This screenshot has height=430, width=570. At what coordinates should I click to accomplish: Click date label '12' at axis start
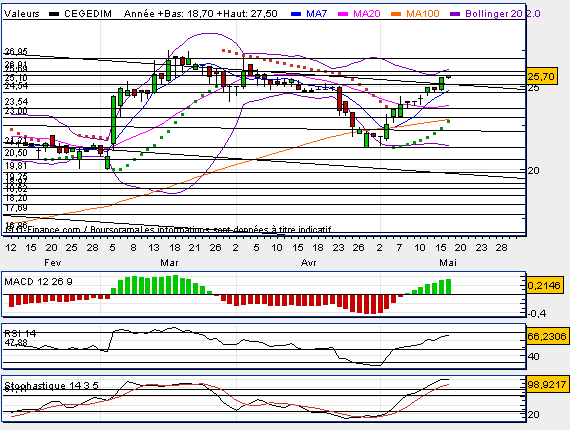pos(11,248)
